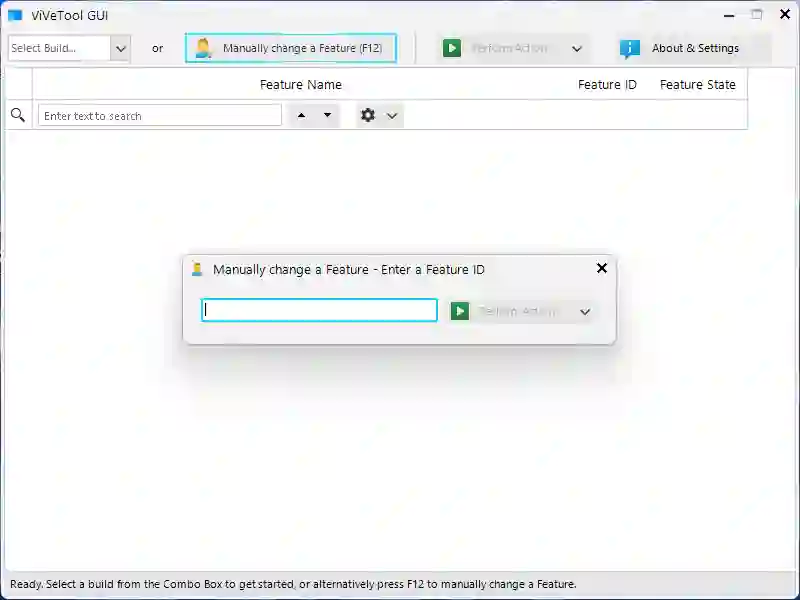Sort by the Feature Name column header

click(x=301, y=85)
